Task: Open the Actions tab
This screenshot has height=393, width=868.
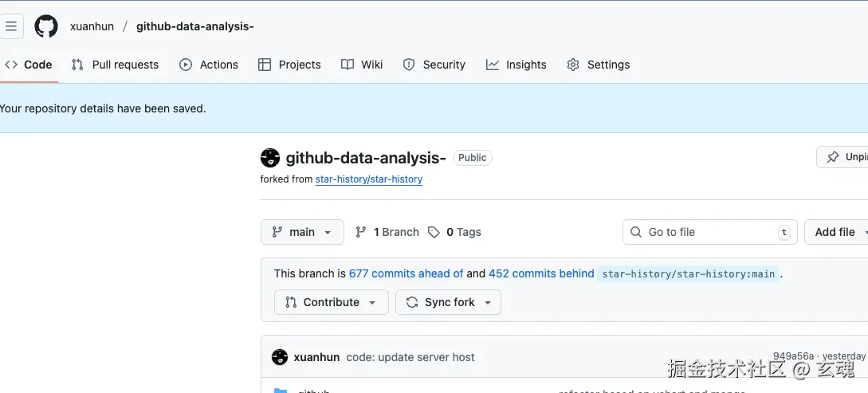Action: [209, 65]
